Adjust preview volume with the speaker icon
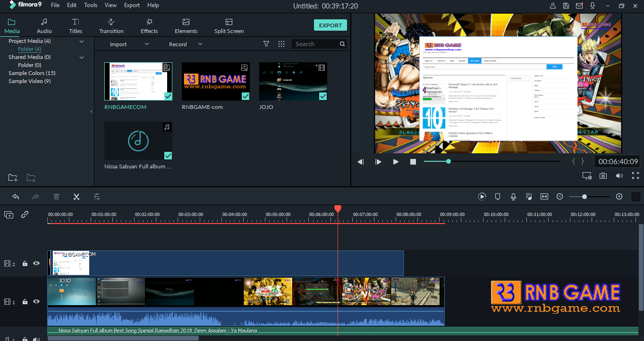Viewport: 644px width, 341px height. 619,176
